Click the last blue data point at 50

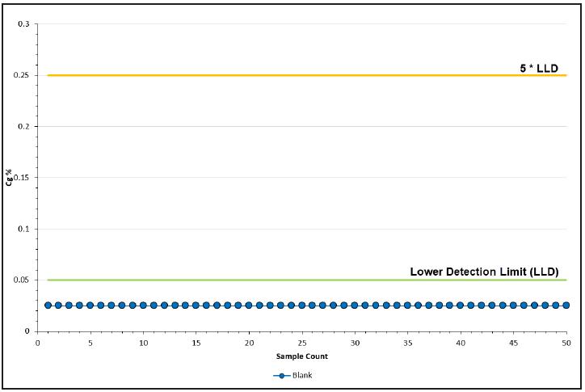click(566, 306)
